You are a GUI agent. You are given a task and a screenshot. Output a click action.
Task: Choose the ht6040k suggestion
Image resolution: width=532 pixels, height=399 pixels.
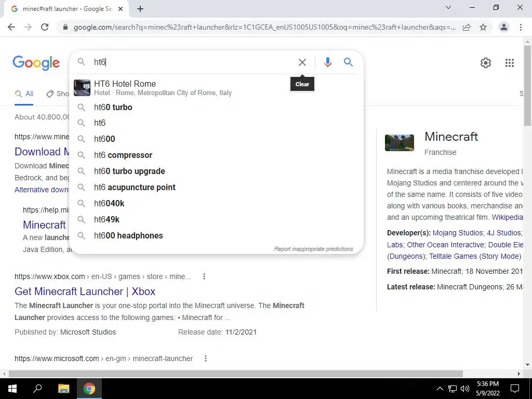tap(216, 203)
